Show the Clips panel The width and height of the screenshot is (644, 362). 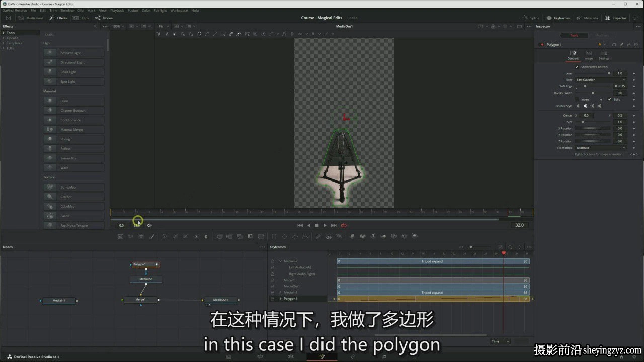coord(81,18)
